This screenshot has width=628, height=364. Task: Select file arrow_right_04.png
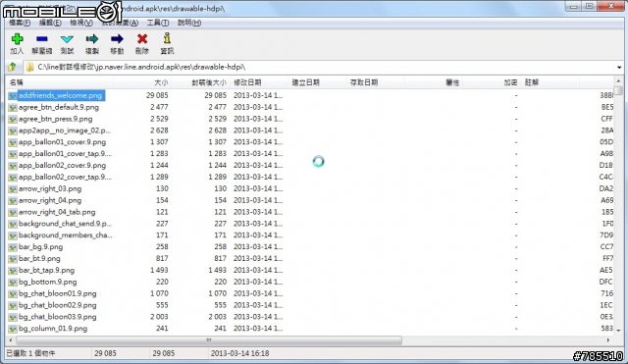(50, 200)
